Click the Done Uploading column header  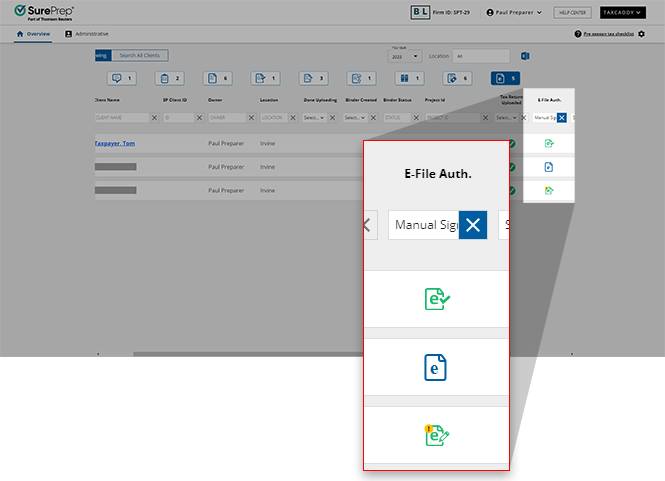pos(320,100)
